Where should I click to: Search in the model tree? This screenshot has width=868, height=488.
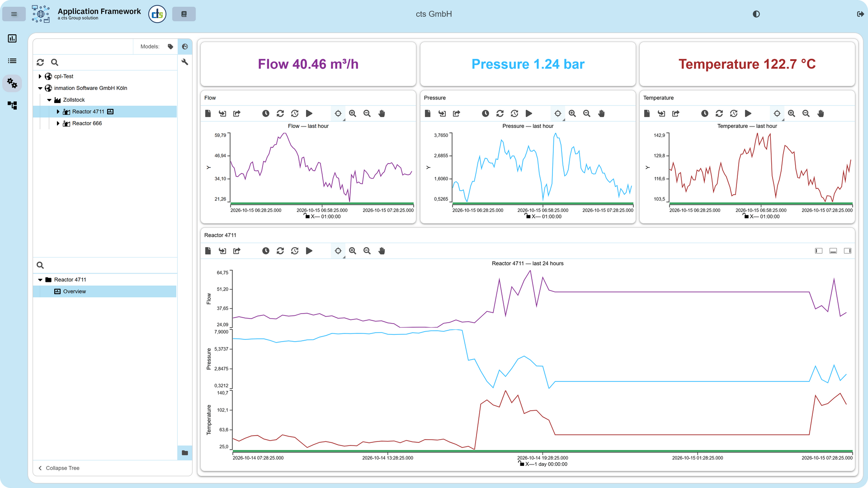pos(55,62)
